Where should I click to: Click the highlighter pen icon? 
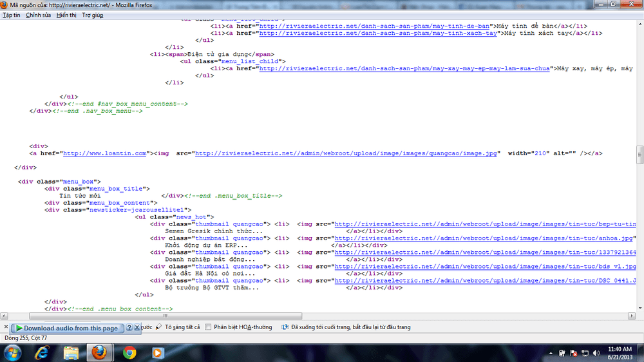pyautogui.click(x=159, y=327)
